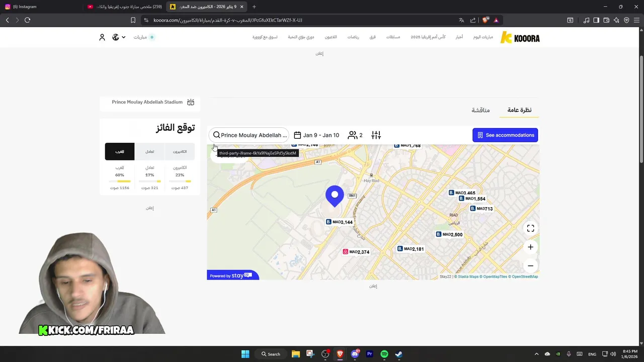Open the user account icon on Kooora
The width and height of the screenshot is (644, 362).
point(102,37)
